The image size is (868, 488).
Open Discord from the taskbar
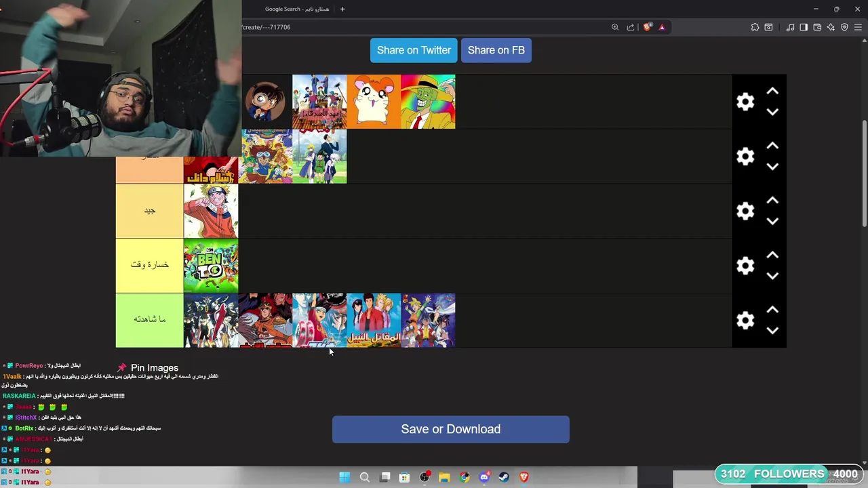[484, 477]
